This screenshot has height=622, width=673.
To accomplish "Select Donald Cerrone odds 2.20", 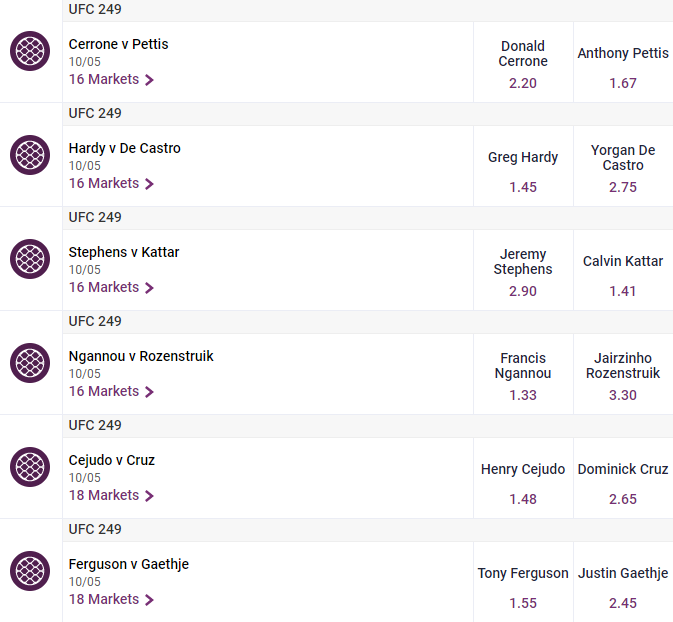I will [523, 62].
